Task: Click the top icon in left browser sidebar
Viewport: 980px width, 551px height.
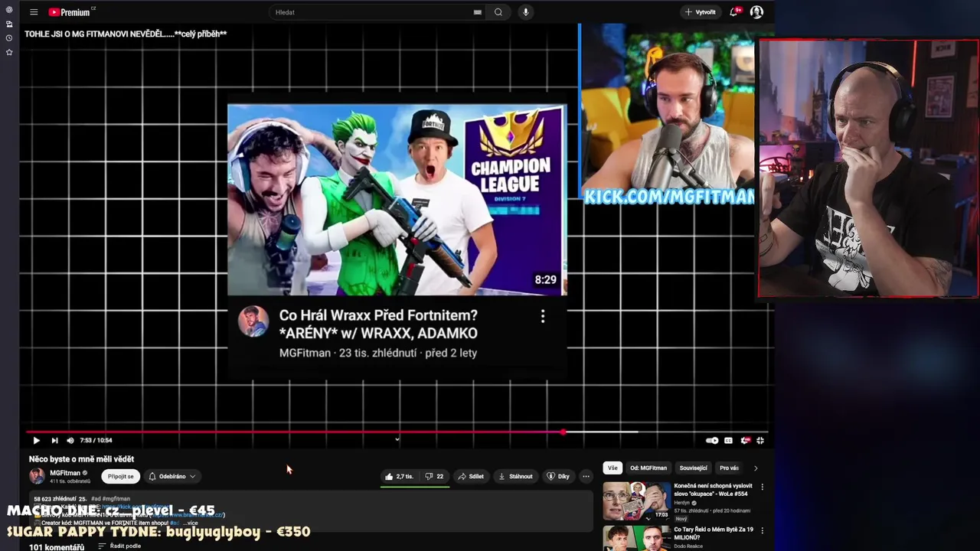Action: pos(9,10)
